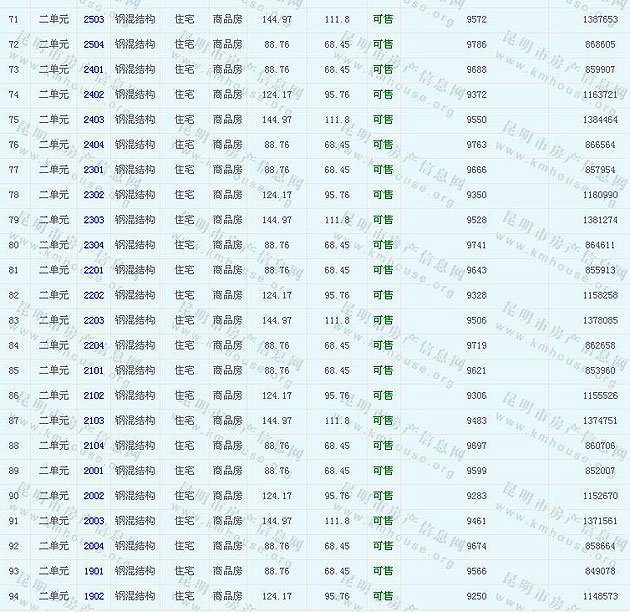Click total price cell 1387653
This screenshot has height=612, width=630.
[598, 20]
